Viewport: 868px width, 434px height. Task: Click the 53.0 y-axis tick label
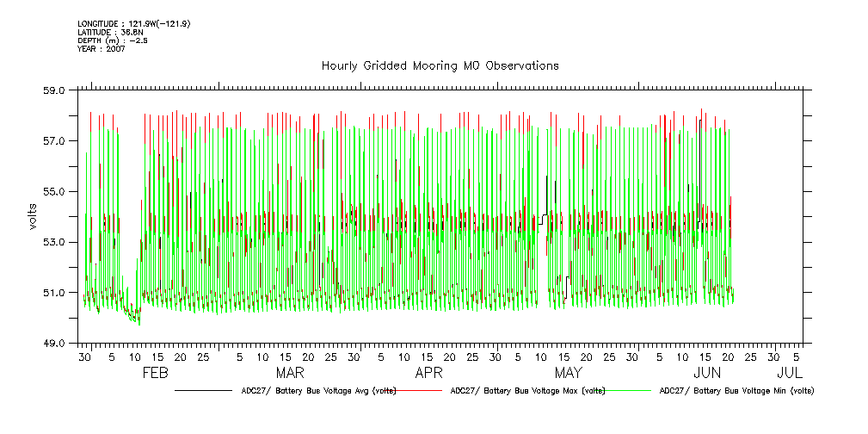pyautogui.click(x=54, y=242)
